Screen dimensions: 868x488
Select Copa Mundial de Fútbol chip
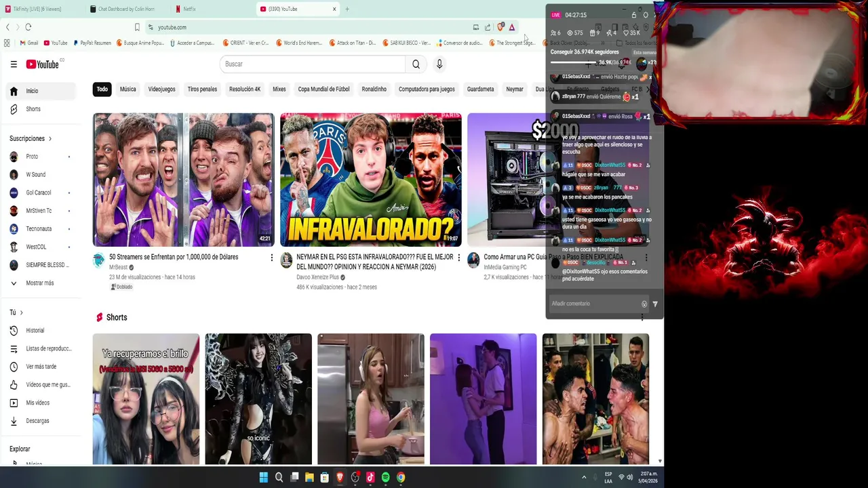[324, 89]
